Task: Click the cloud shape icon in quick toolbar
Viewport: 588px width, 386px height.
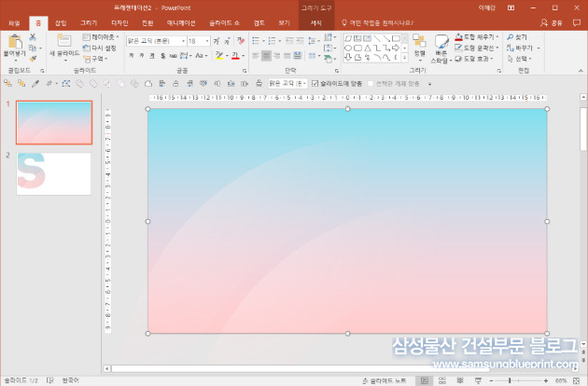Action: [x=148, y=84]
